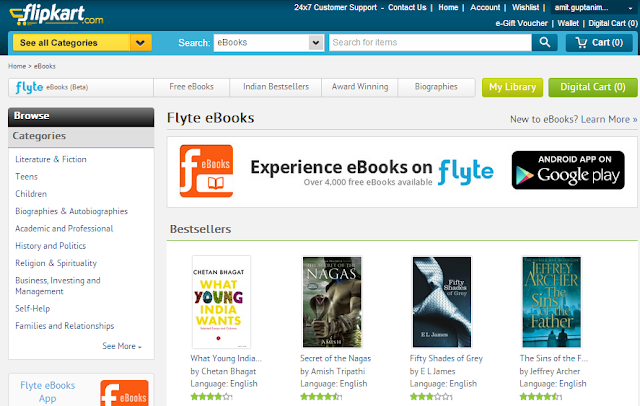Viewport: 640px width, 406px height.
Task: Click the Experience eBooks on flyte banner text
Action: click(x=372, y=171)
